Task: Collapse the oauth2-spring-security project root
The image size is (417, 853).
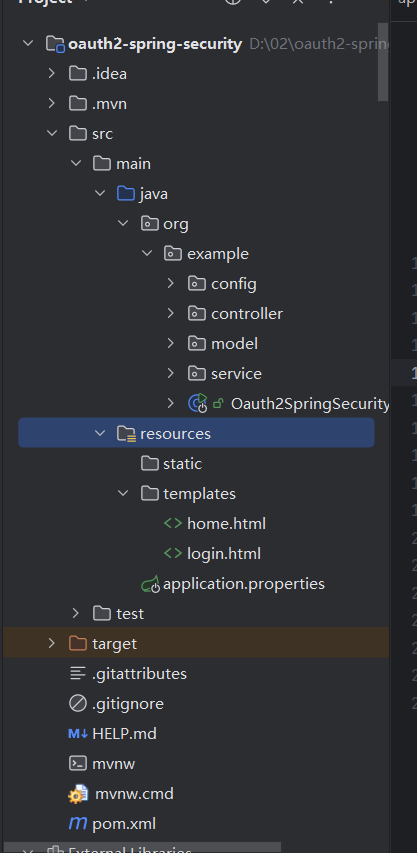Action: point(28,44)
